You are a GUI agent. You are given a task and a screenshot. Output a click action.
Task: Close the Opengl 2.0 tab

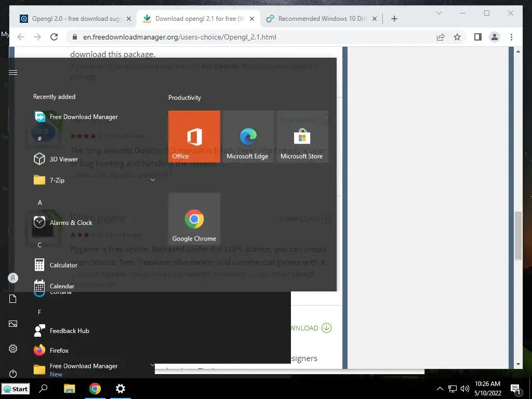(129, 19)
